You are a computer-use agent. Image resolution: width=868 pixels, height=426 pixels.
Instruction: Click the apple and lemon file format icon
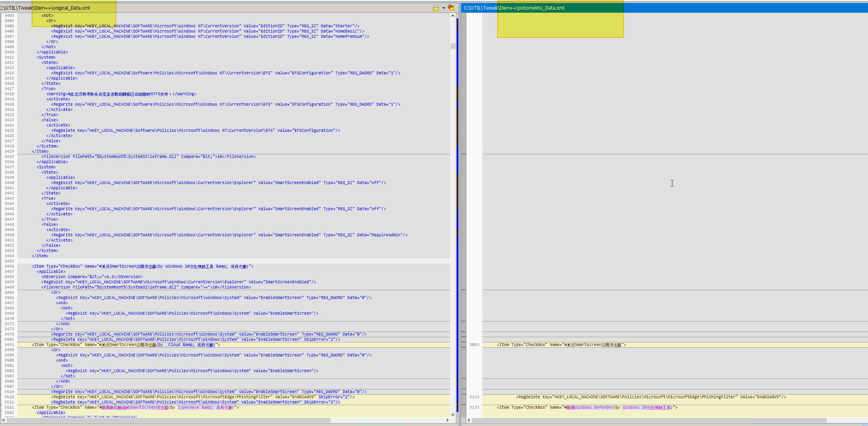pyautogui.click(x=451, y=8)
